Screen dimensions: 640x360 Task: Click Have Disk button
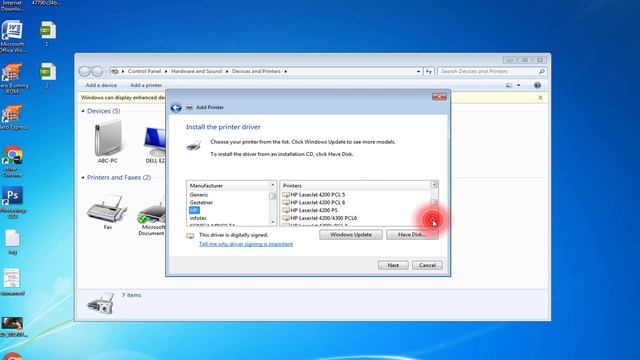coord(412,235)
